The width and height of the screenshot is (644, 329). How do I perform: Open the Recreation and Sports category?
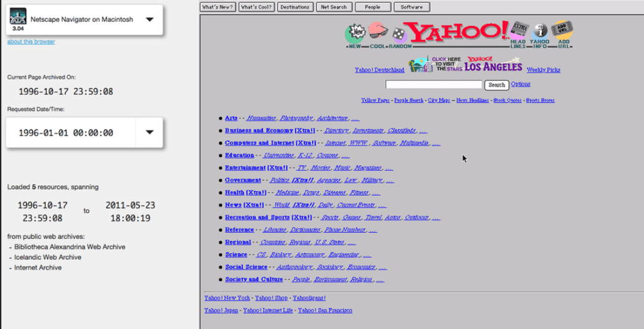257,217
